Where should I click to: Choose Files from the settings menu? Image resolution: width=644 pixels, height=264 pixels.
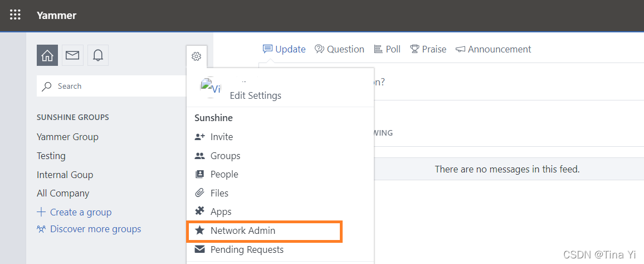[x=219, y=193]
